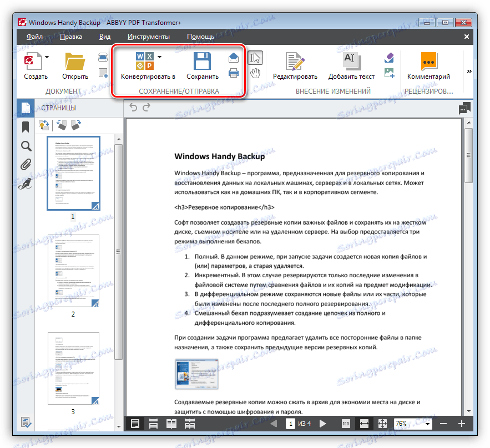Open the digital signatures panel
Screen dimensions: 490x448
click(26, 184)
